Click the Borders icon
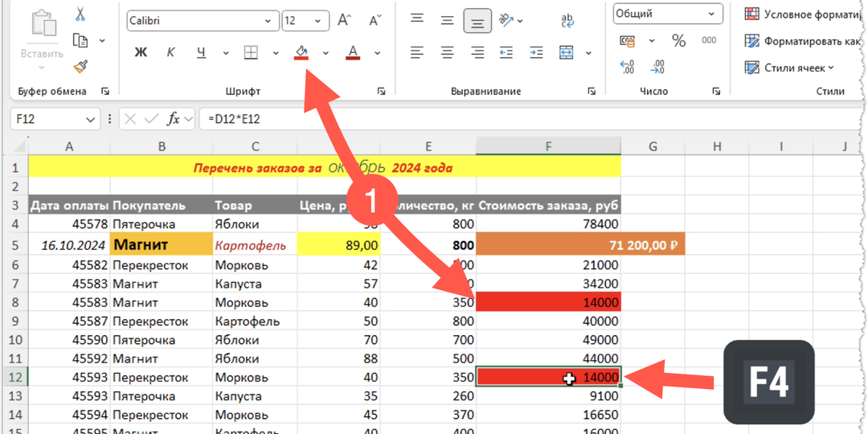Image resolution: width=868 pixels, height=434 pixels. pos(252,52)
